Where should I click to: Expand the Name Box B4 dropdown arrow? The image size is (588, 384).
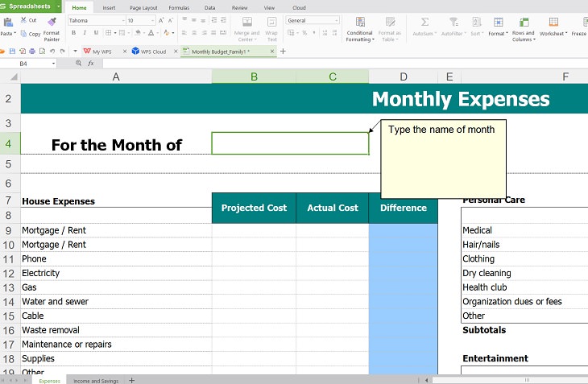[x=54, y=64]
